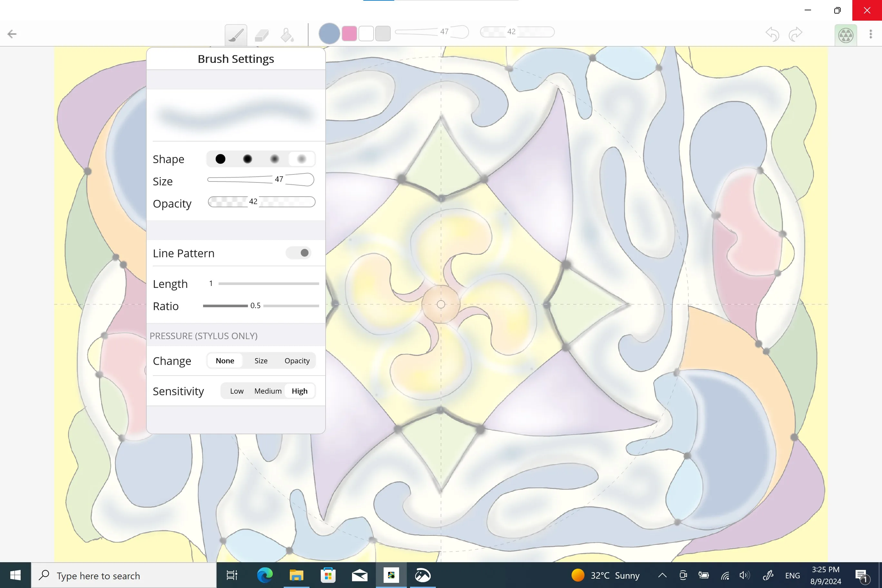The height and width of the screenshot is (588, 882).
Task: Pick the pink color swatch
Action: click(x=349, y=34)
